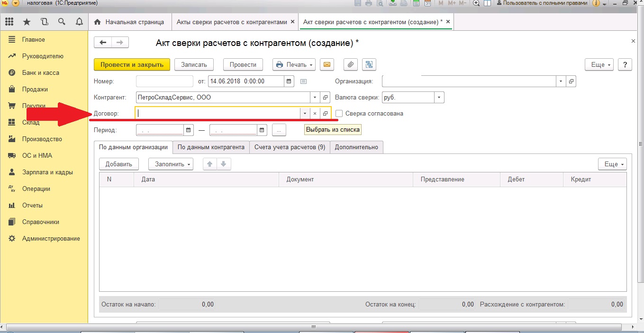Open the document structure icon beside paperclip
This screenshot has height=333, width=644.
pos(369,65)
